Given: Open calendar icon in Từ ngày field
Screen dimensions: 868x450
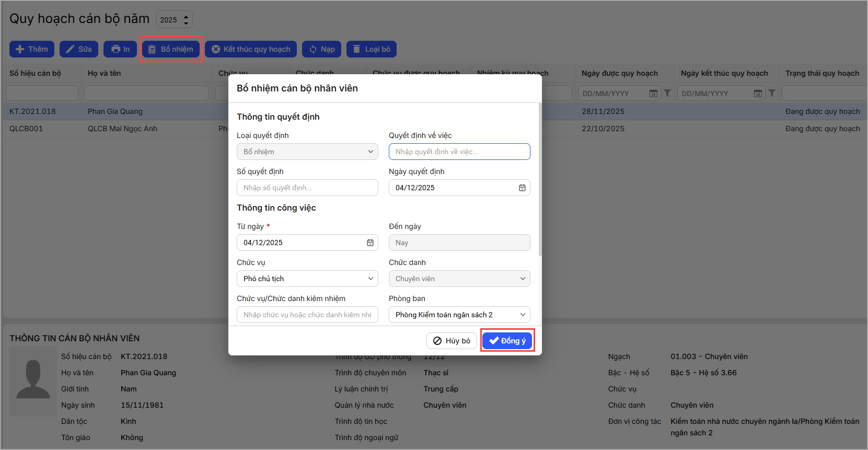Looking at the screenshot, I should (370, 243).
